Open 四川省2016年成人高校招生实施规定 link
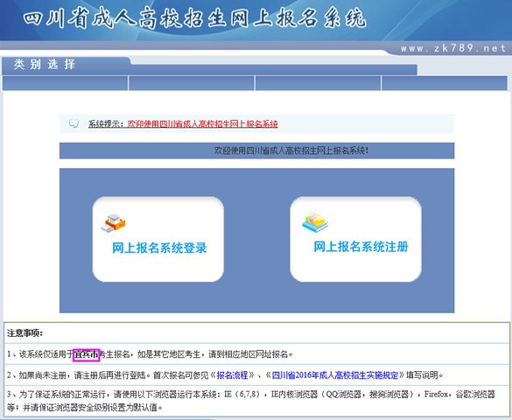The image size is (512, 420). (x=335, y=375)
